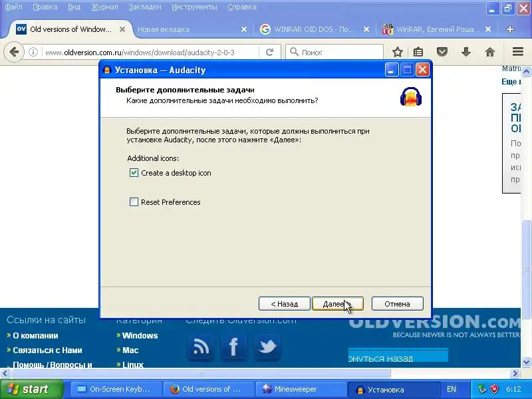Switch to Old versions Firefox taskbar item

pyautogui.click(x=209, y=389)
